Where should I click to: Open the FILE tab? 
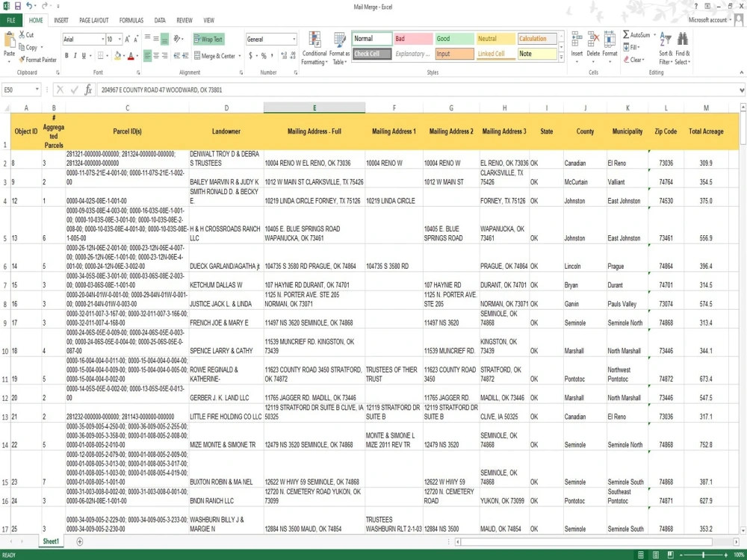(x=11, y=20)
